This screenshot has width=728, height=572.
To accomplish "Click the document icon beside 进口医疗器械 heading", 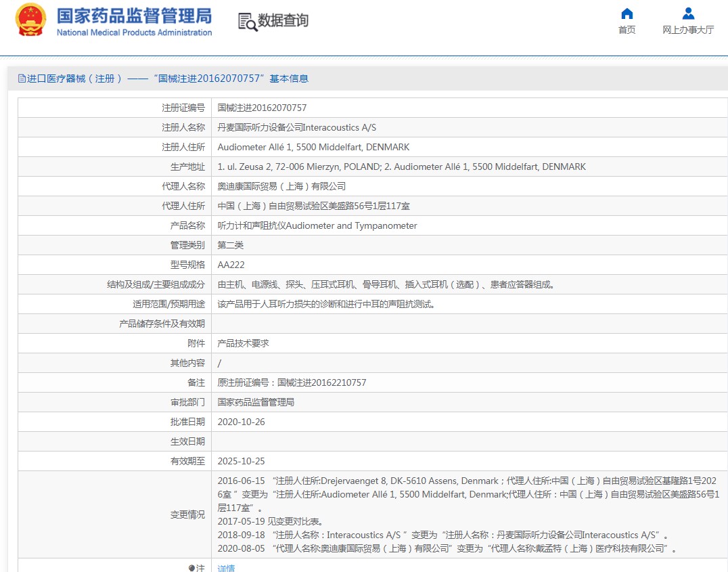I will 22,79.
